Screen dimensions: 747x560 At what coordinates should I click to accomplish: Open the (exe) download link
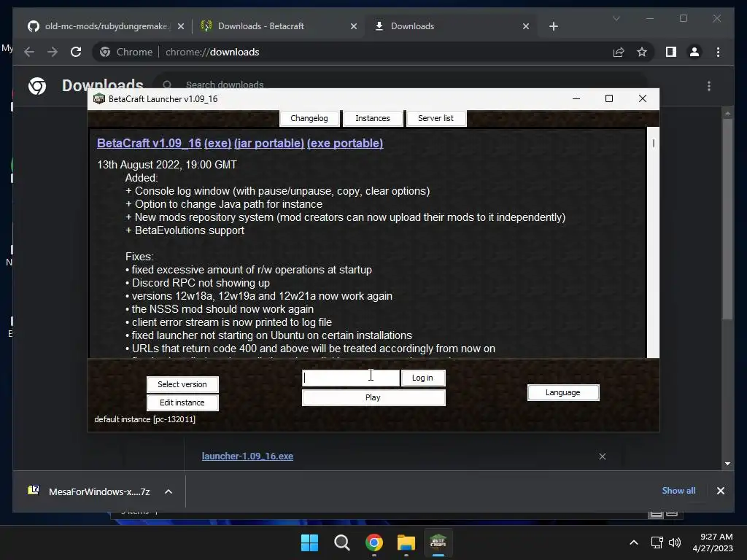click(217, 144)
